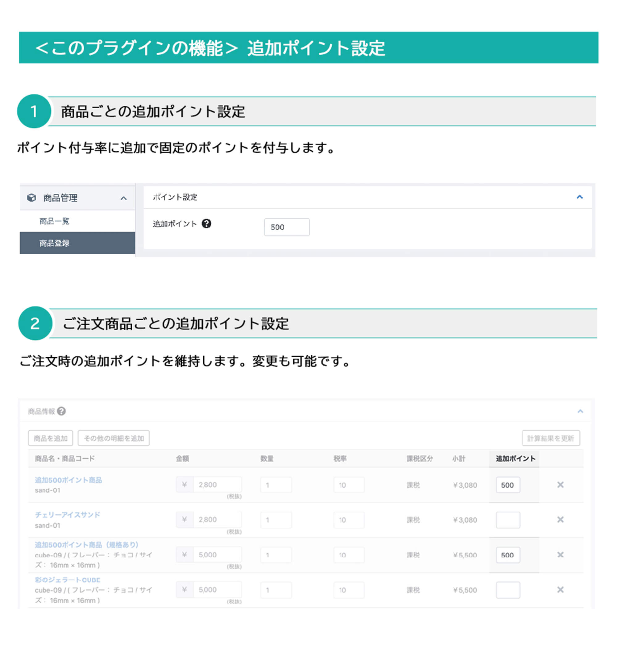Viewport: 617px width, 672px height.
Task: Click the 課税区分 column header
Action: pyautogui.click(x=420, y=458)
